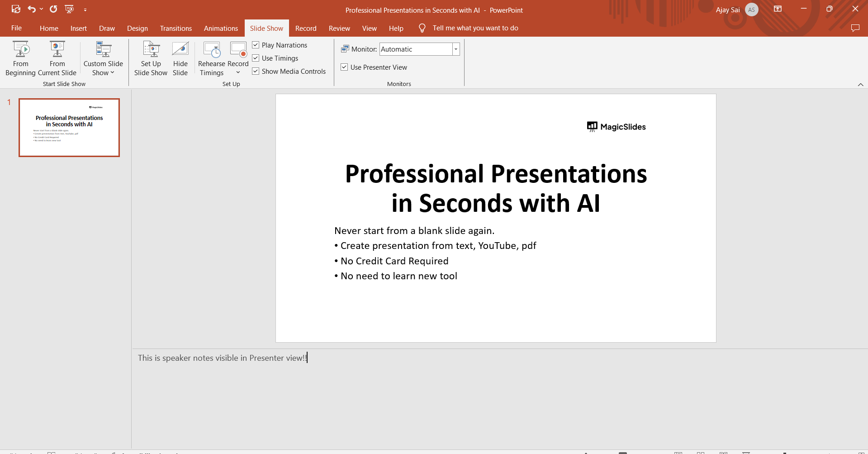Click Tell me what you want to do

tap(475, 28)
